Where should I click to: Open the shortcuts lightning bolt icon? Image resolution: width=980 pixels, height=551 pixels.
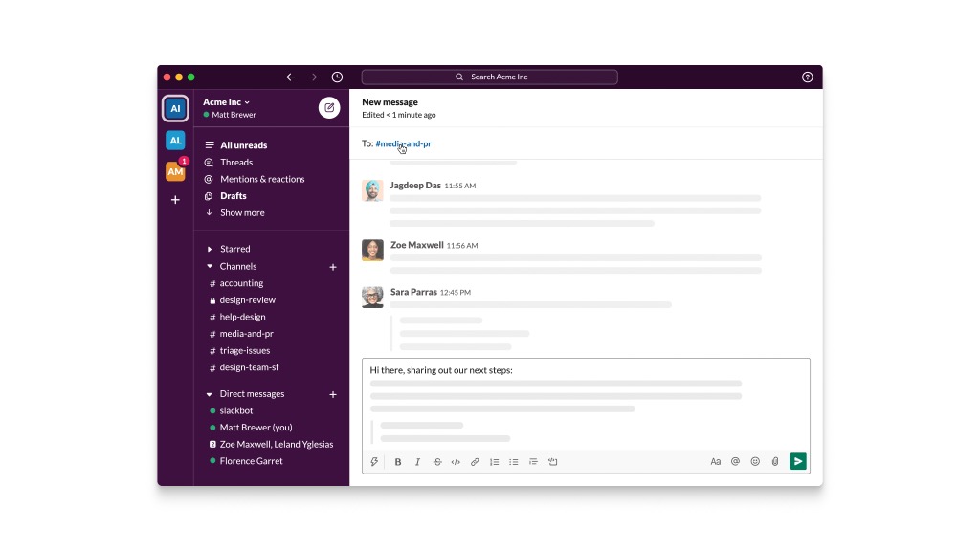(374, 462)
